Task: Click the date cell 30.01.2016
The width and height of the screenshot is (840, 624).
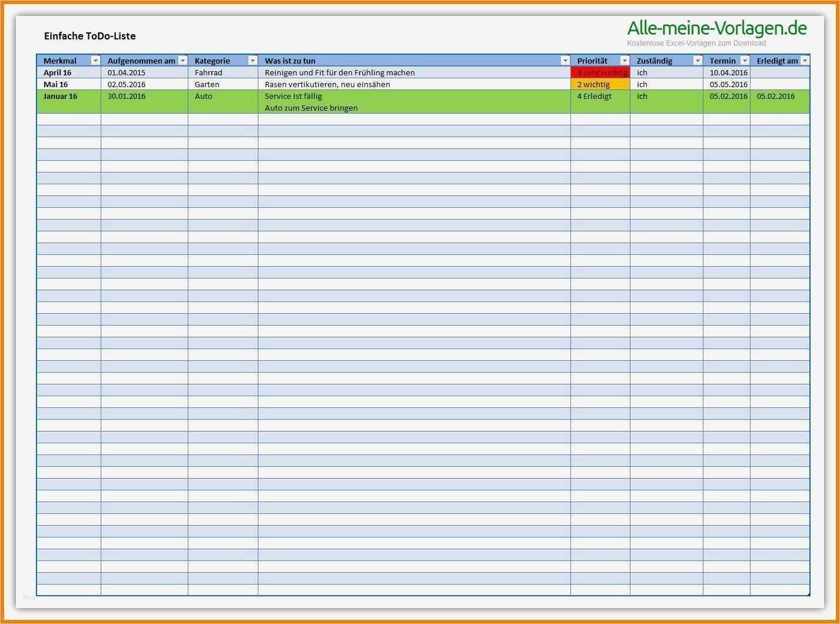Action: click(x=144, y=101)
